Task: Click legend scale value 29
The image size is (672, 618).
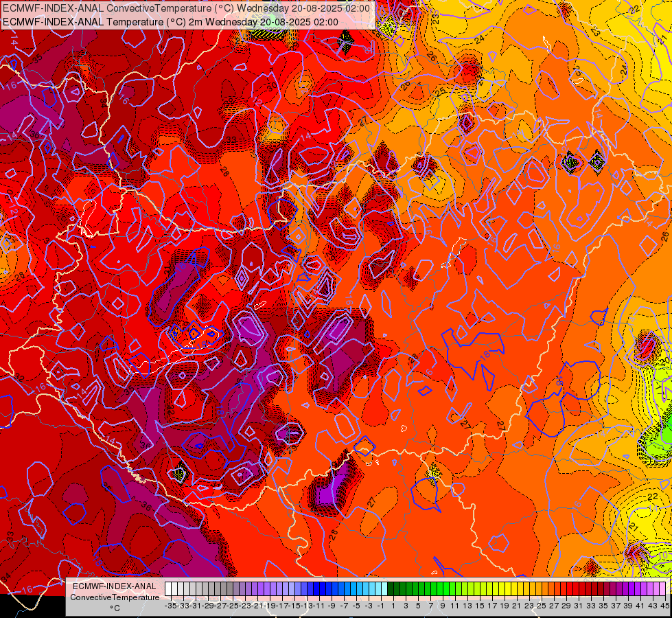Action: coord(566,606)
